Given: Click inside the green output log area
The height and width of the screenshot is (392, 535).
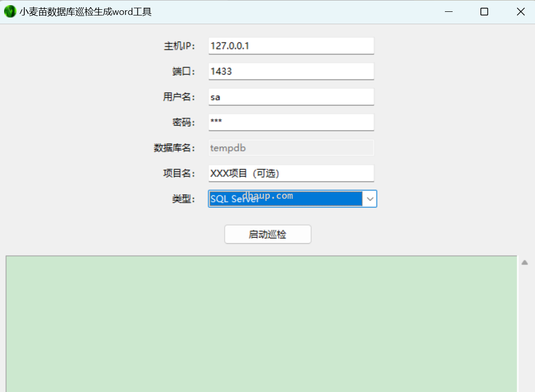Looking at the screenshot, I should coord(261,323).
